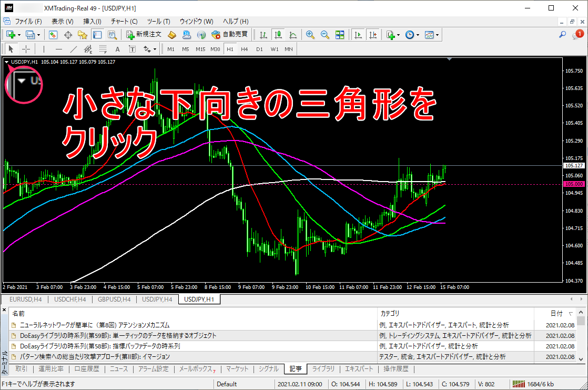The image size is (588, 390).
Task: Click the 新規注文 new order button
Action: pos(144,35)
